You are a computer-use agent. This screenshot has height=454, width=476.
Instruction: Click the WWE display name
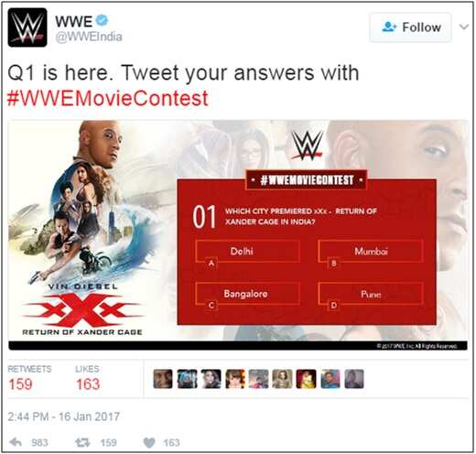point(74,21)
